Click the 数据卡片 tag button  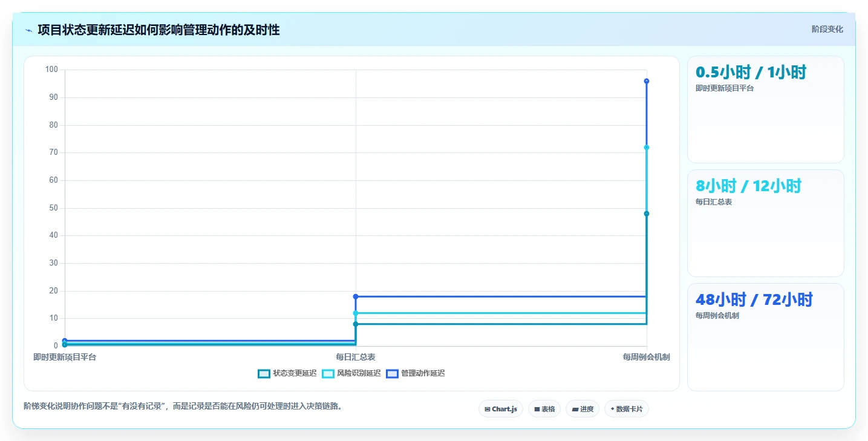coord(627,409)
